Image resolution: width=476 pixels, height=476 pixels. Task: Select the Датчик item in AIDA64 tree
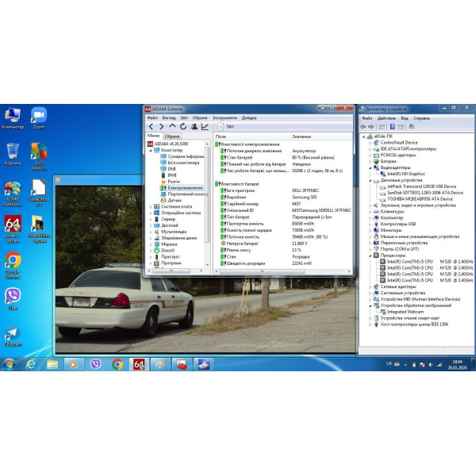(x=171, y=201)
